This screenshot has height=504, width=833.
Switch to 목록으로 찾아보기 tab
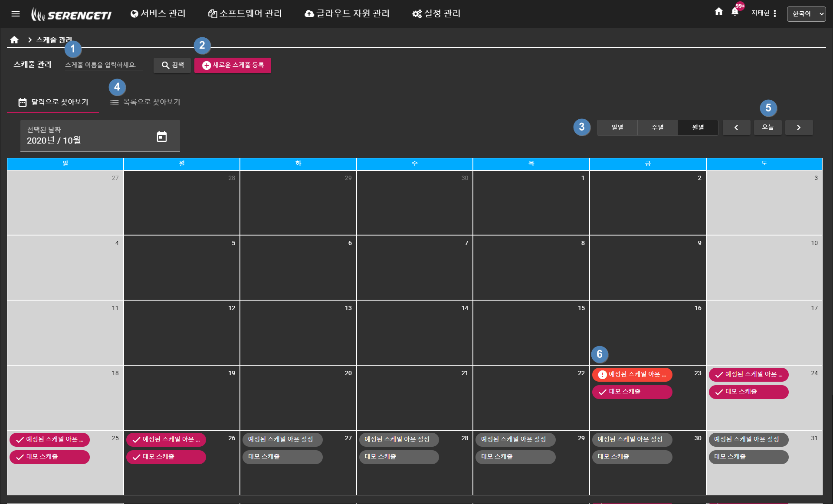click(145, 102)
